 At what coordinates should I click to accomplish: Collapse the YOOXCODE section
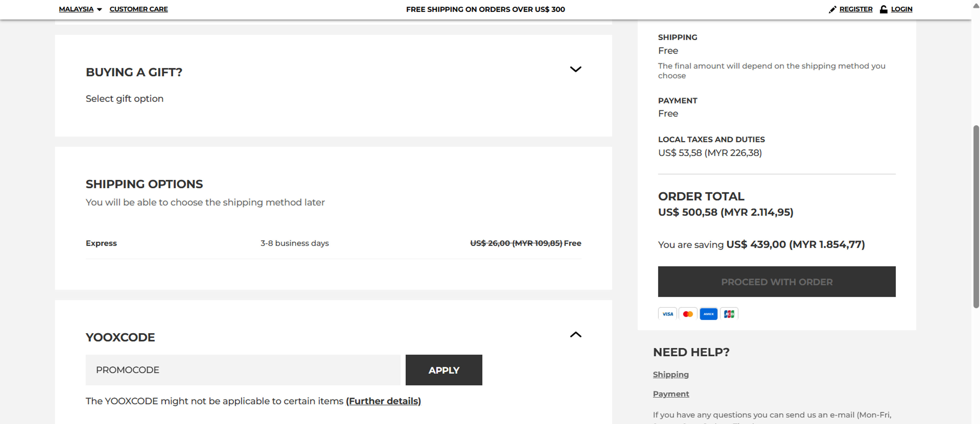tap(575, 335)
